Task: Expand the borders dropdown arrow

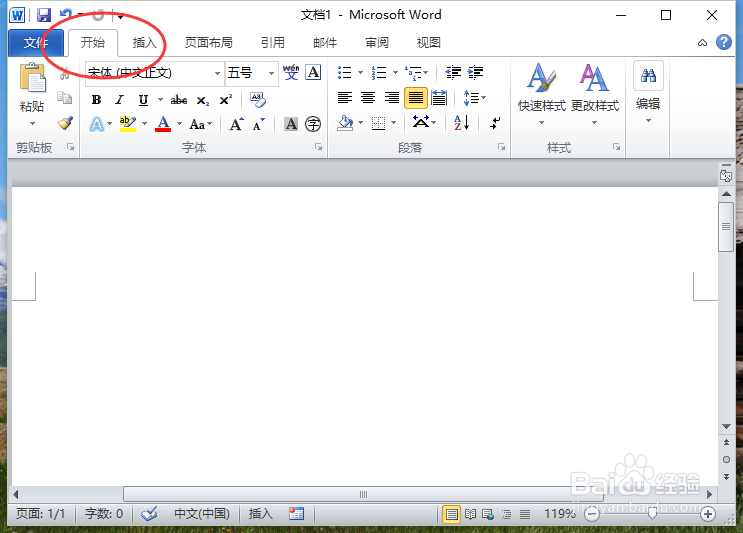Action: click(x=393, y=123)
